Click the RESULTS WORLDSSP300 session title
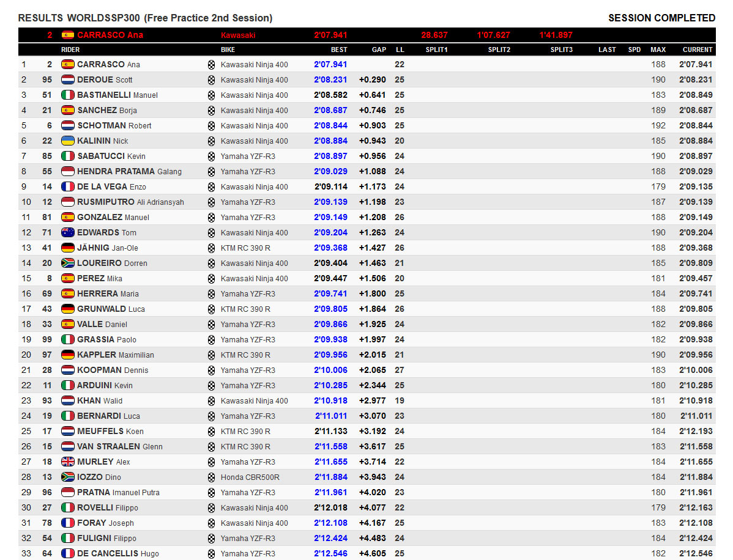This screenshot has width=733, height=560. pyautogui.click(x=146, y=18)
